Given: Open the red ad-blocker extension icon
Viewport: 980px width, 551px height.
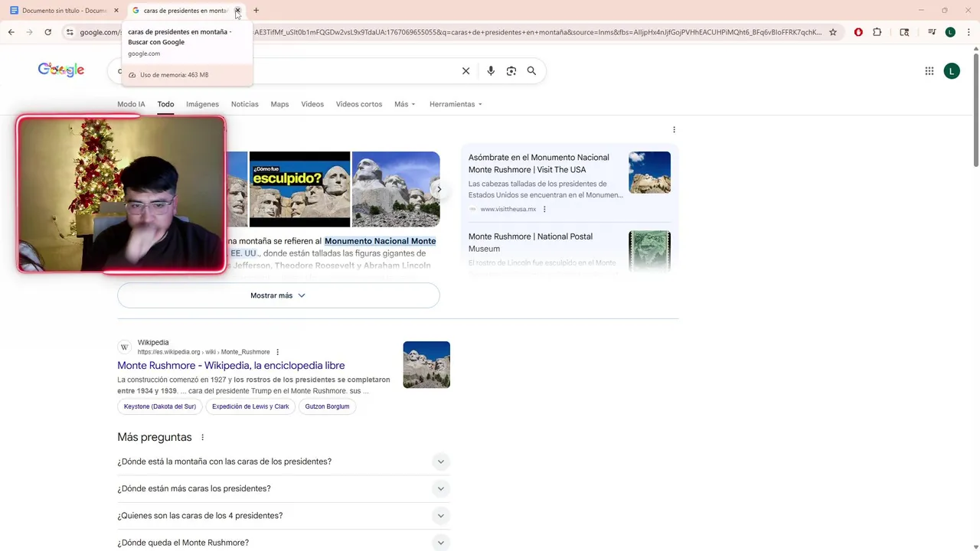Looking at the screenshot, I should point(858,32).
